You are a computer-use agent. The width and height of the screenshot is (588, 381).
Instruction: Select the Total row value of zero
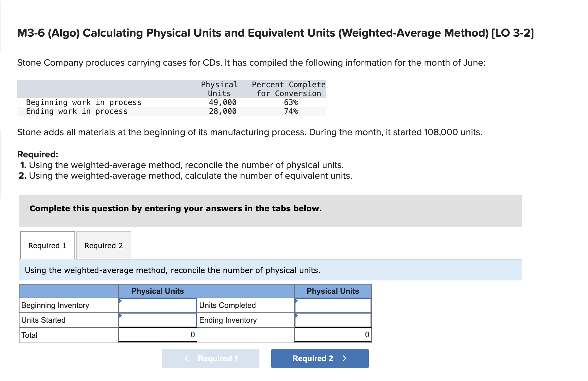click(x=192, y=334)
